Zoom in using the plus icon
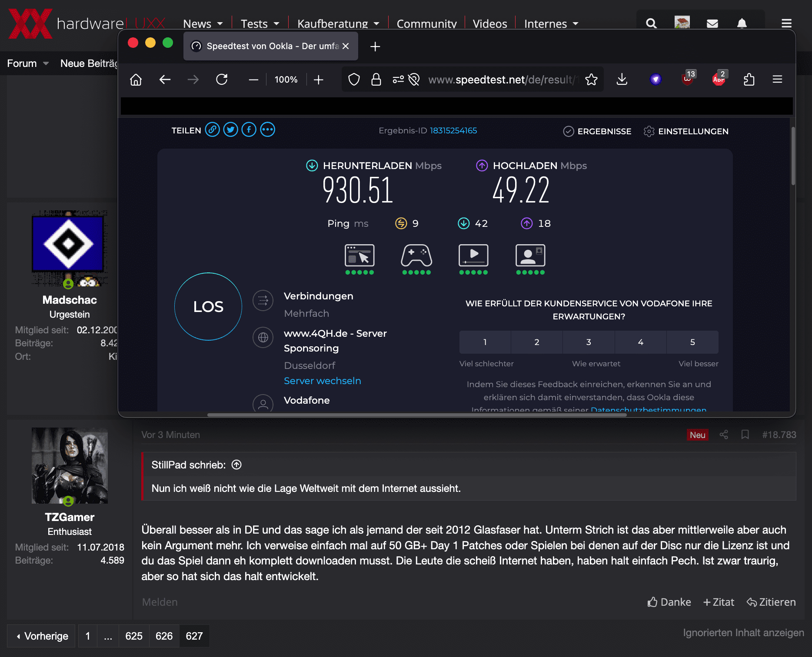 [x=319, y=80]
